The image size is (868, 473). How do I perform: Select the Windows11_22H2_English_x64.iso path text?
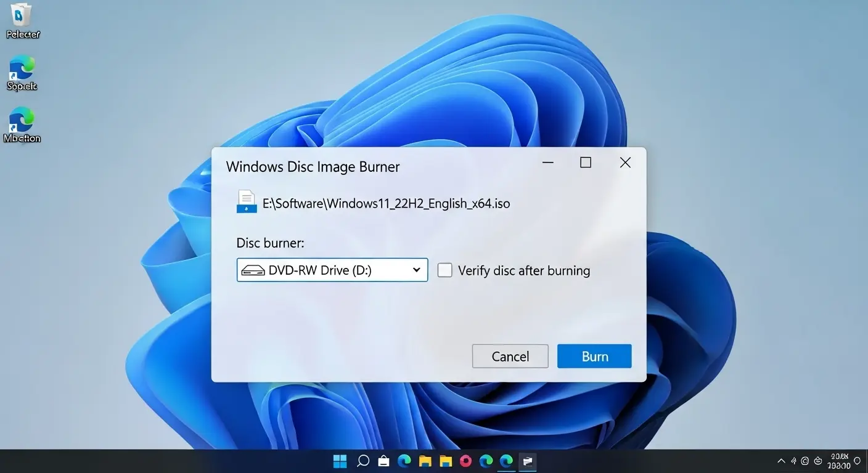coord(387,203)
